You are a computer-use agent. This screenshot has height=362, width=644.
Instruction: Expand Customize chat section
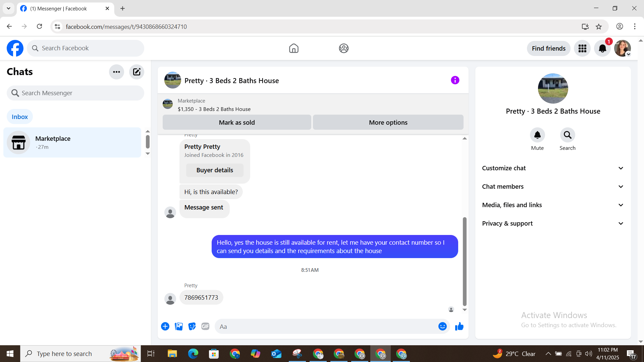click(x=553, y=168)
